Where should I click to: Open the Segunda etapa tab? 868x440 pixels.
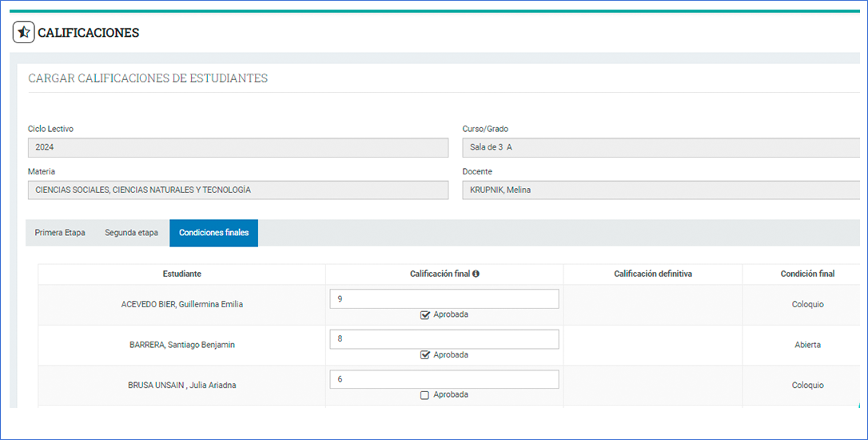[x=131, y=233]
